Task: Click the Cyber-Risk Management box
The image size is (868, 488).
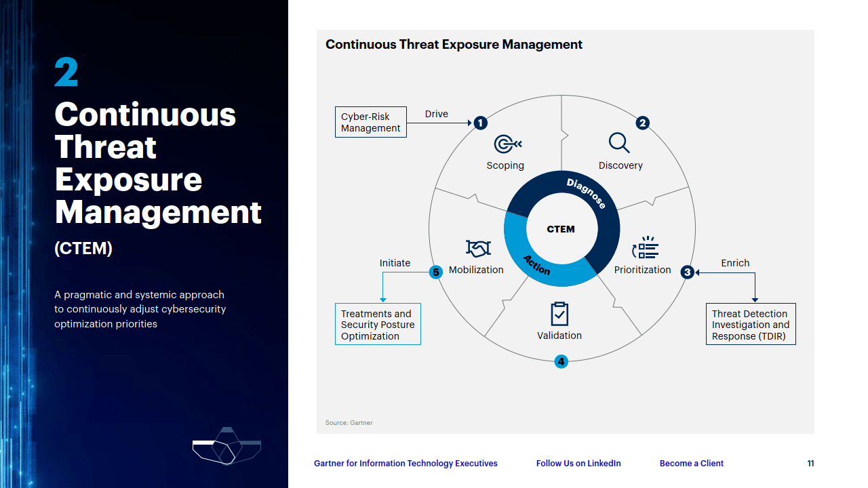Action: [x=371, y=122]
